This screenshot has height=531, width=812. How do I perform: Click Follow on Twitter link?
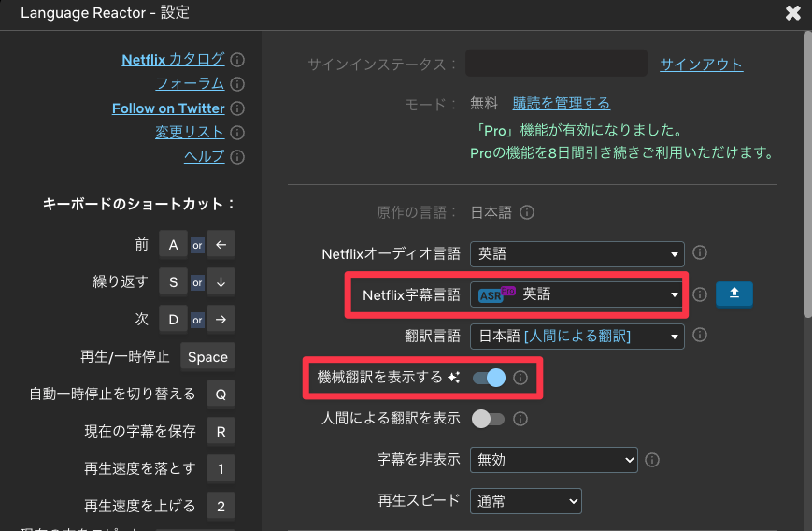(x=168, y=108)
